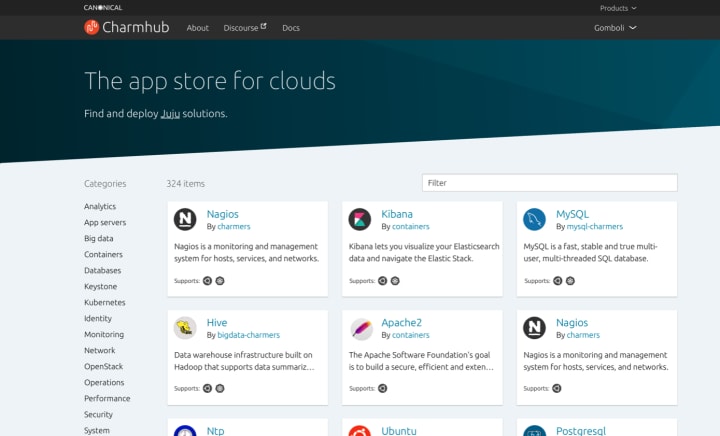Go to Discourse in the navigation

[241, 28]
